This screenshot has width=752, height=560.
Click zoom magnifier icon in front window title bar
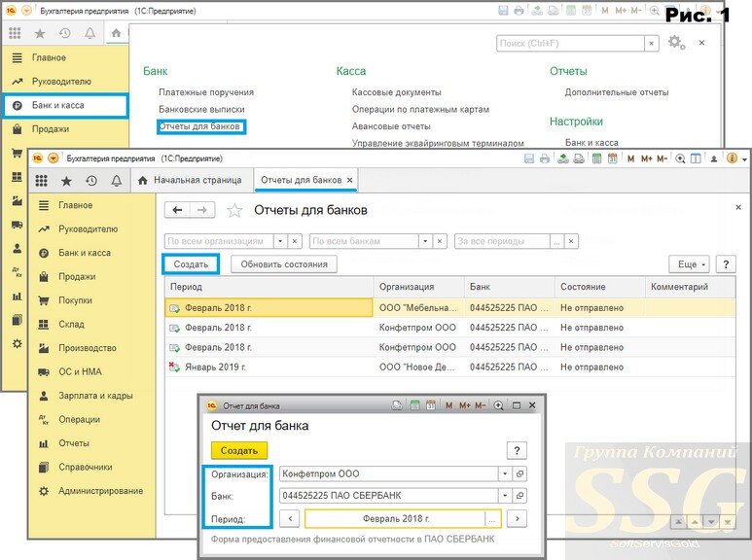click(680, 158)
